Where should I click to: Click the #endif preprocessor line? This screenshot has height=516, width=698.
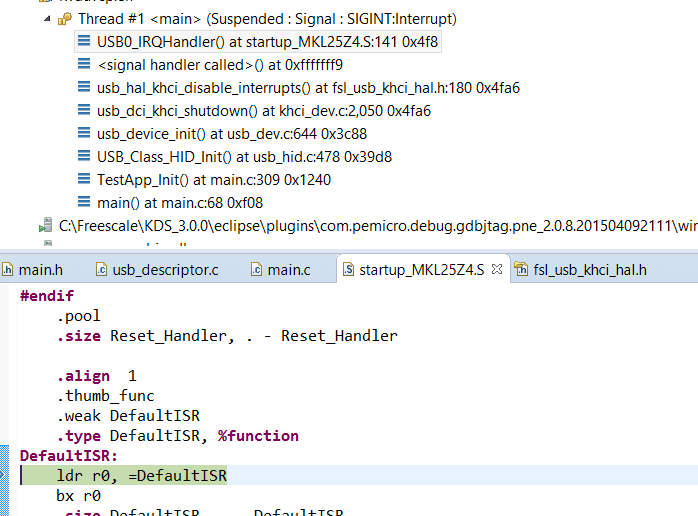(47, 296)
